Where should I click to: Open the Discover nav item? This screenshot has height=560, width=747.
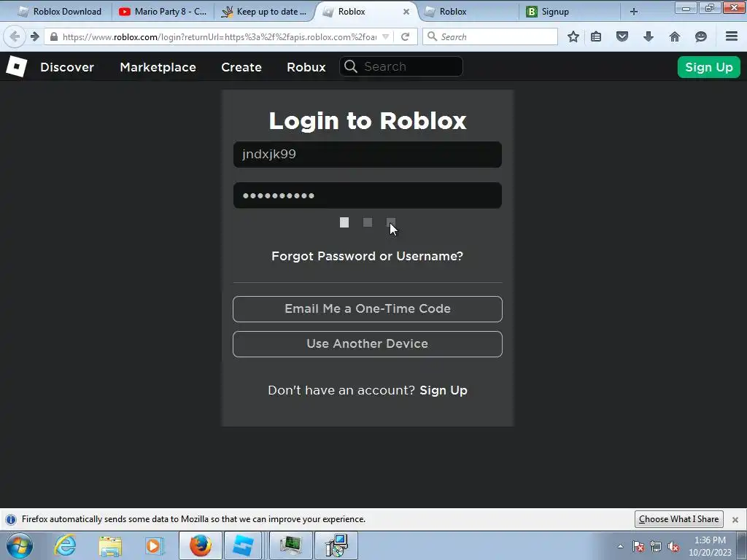67,67
